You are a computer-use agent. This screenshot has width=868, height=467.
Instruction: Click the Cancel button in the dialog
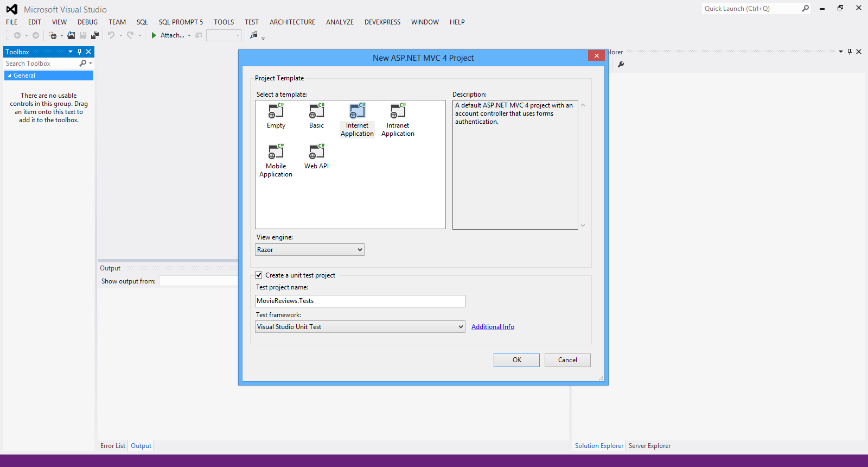(x=567, y=360)
